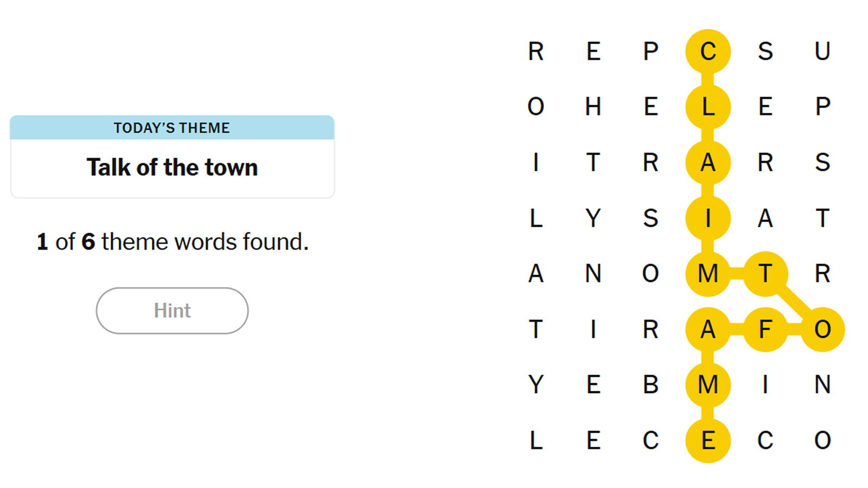
Task: Click the highlighted letter F
Action: pyautogui.click(x=765, y=329)
